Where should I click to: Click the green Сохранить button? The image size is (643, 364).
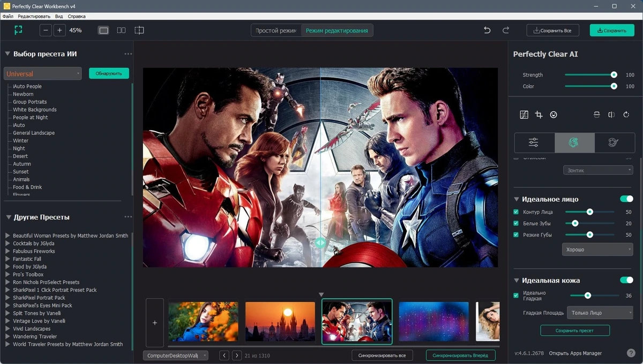point(612,31)
